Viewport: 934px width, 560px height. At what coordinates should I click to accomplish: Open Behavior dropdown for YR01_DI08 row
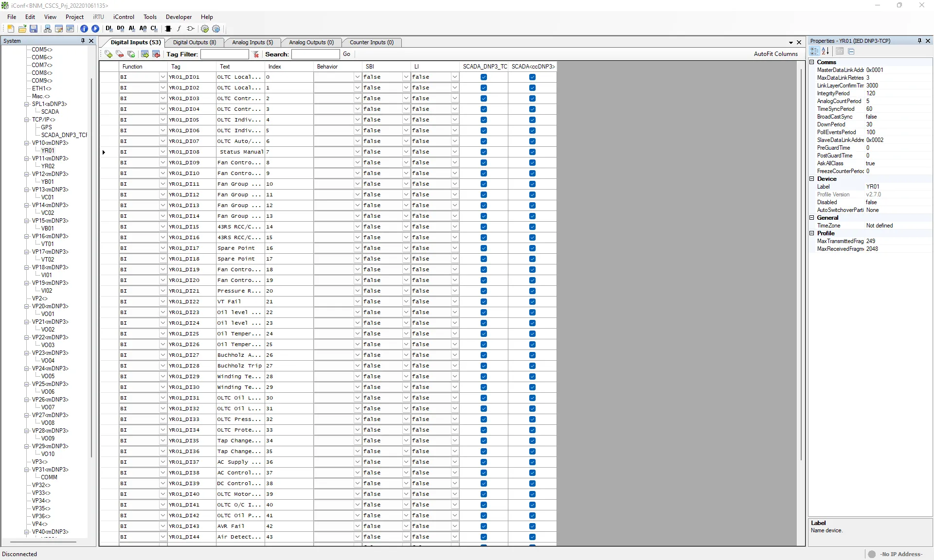pos(357,152)
